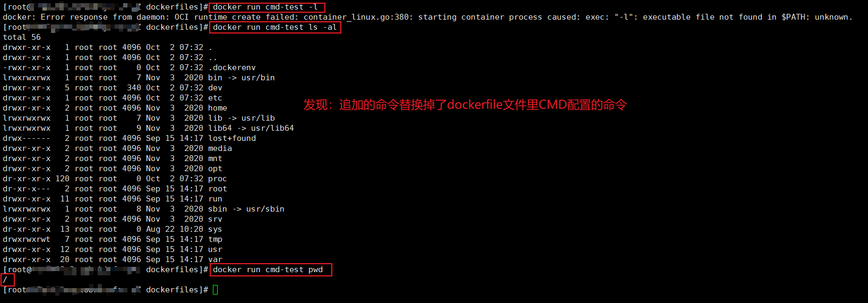The image size is (868, 303).
Task: Click the 'lib64 -> usr/lib64' symlink entry
Action: point(251,128)
